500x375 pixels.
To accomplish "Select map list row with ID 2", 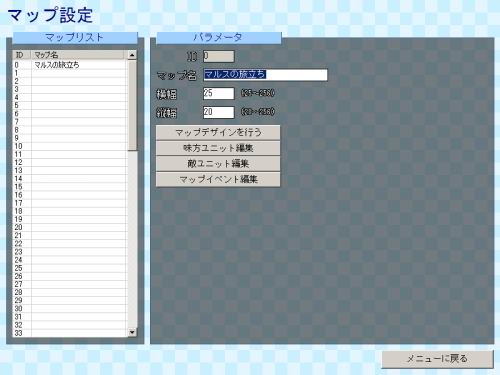I will (70, 81).
